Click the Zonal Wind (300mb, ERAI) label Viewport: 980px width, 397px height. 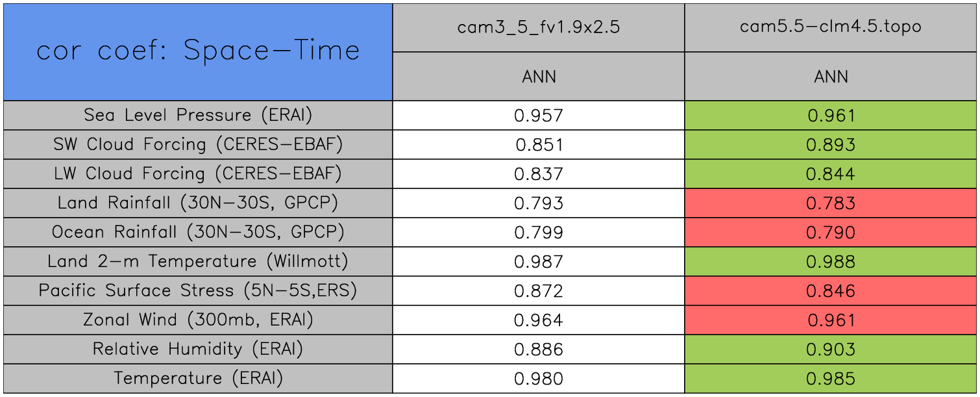[198, 320]
